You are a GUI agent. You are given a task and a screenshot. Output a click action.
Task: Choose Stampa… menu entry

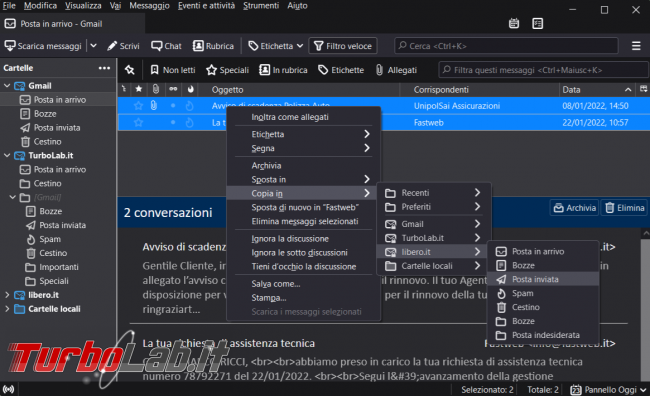303,298
